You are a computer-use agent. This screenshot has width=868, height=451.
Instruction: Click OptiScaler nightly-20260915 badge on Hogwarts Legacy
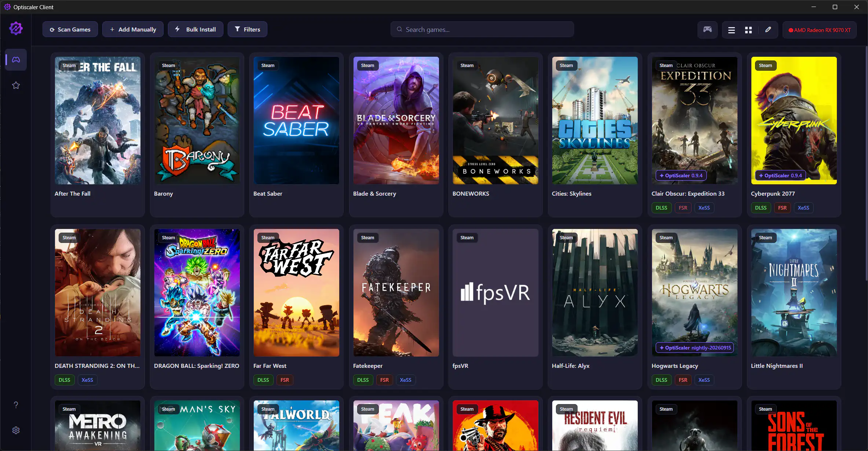(695, 348)
